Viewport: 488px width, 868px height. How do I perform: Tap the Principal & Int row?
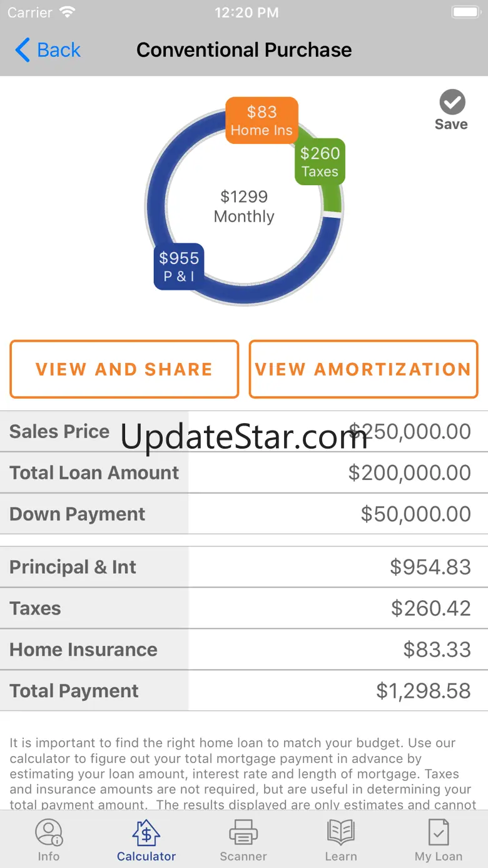tap(244, 567)
